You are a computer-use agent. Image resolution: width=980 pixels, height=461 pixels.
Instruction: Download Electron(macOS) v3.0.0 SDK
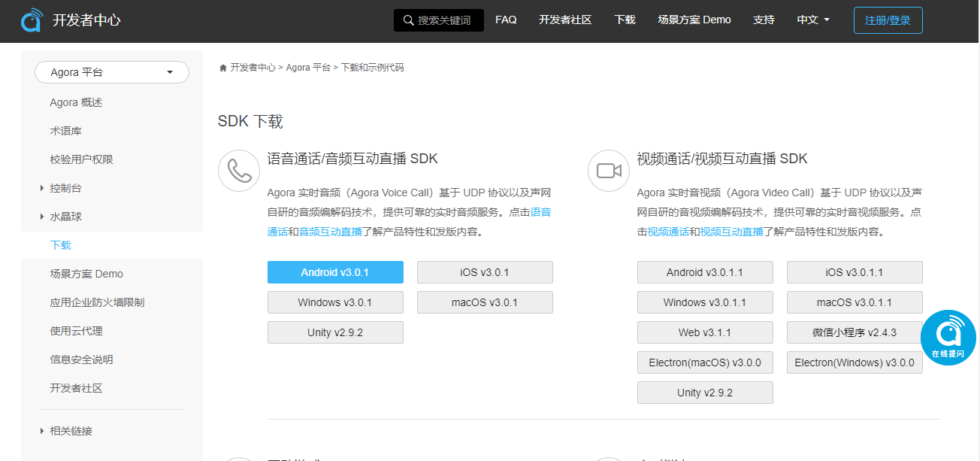point(705,362)
